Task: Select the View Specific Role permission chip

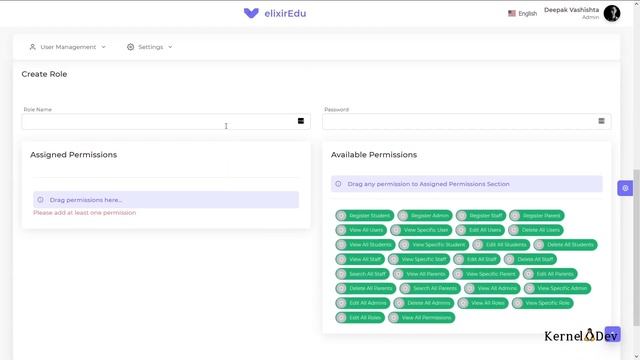Action: tap(543, 303)
